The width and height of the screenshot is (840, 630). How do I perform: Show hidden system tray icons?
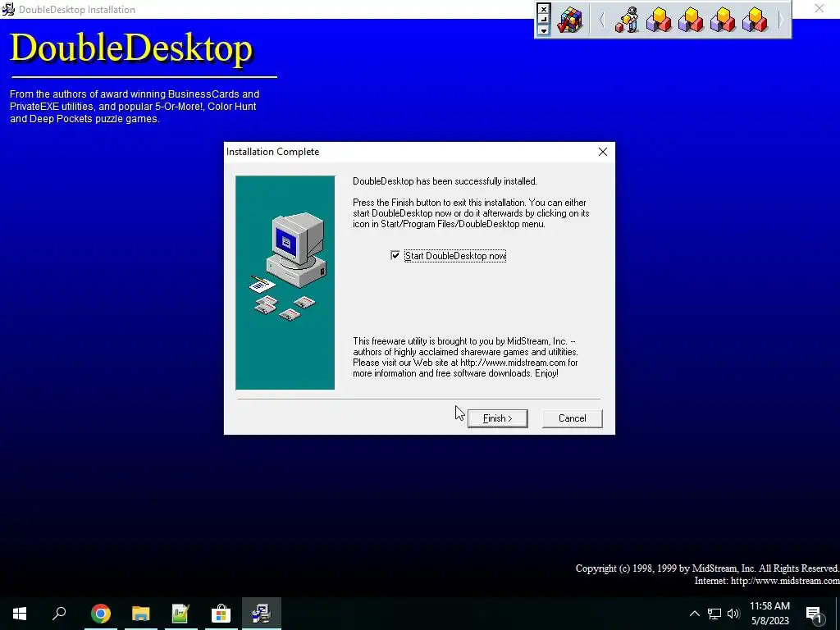694,614
